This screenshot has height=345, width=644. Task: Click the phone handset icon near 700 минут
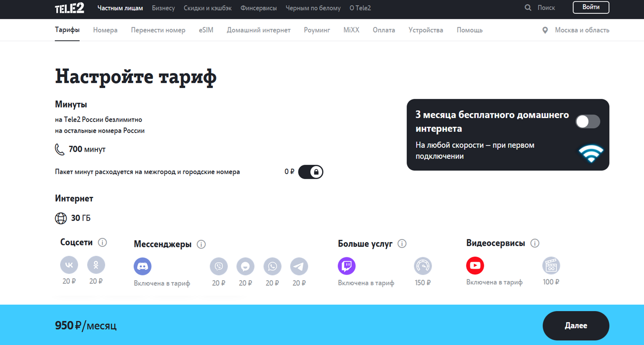click(60, 150)
